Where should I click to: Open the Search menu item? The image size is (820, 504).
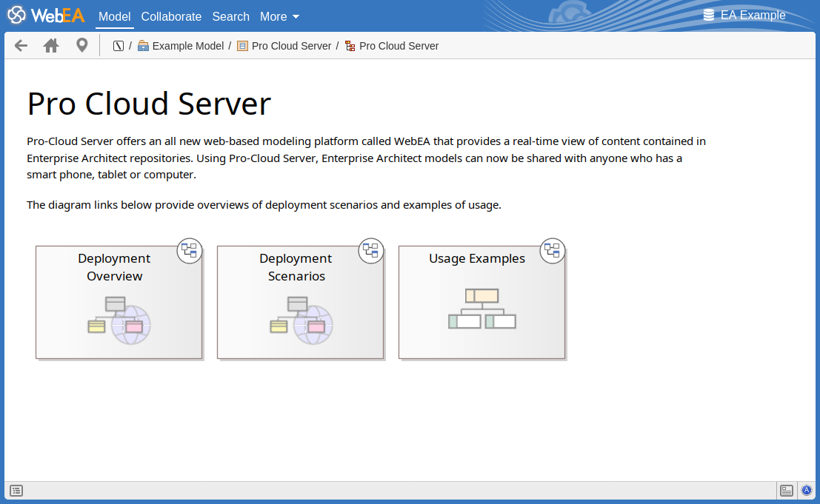[230, 16]
